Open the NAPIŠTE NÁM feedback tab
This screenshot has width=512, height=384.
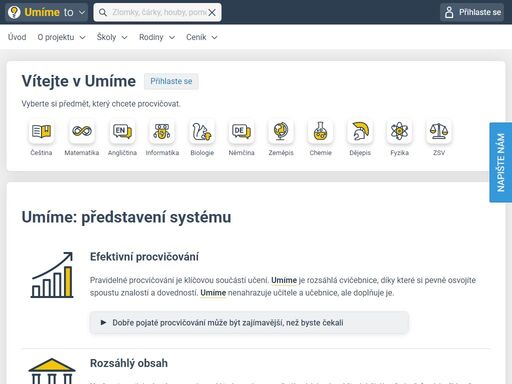pyautogui.click(x=501, y=162)
